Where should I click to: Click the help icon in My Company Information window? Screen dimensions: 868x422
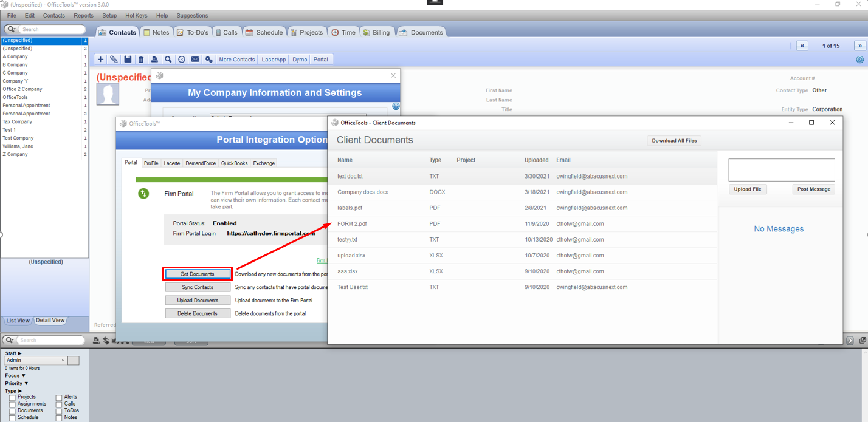pos(396,106)
